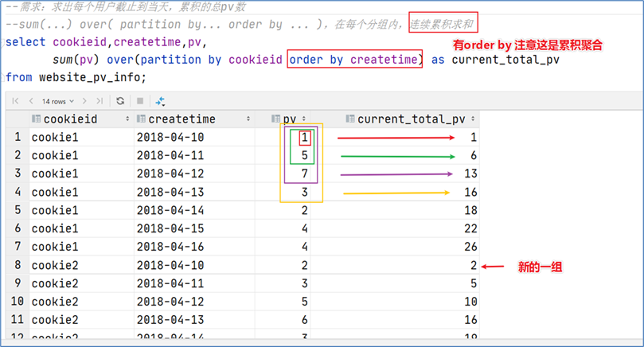644x347 pixels.
Task: Click the select keyword in the editor
Action: pos(25,42)
